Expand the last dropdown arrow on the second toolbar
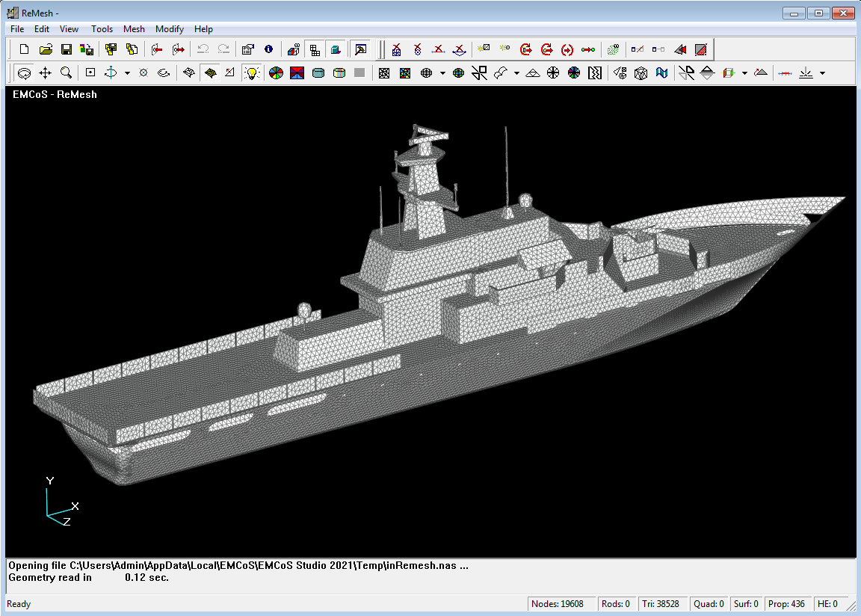 click(x=822, y=73)
